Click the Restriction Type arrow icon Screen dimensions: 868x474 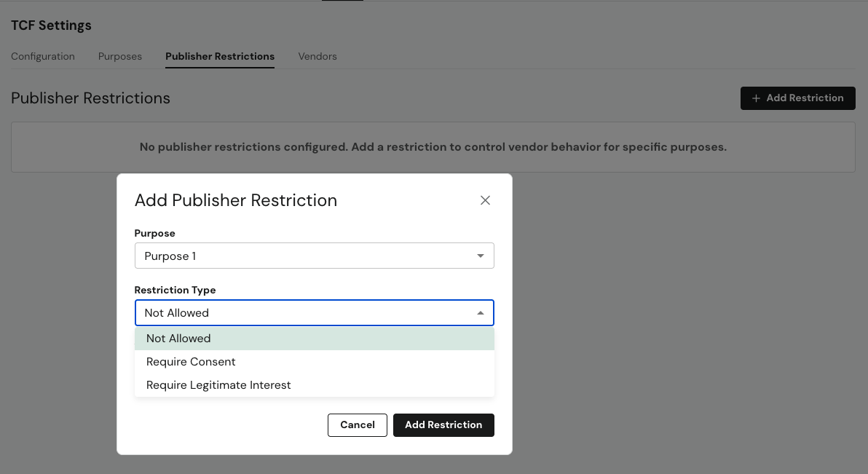coord(481,313)
